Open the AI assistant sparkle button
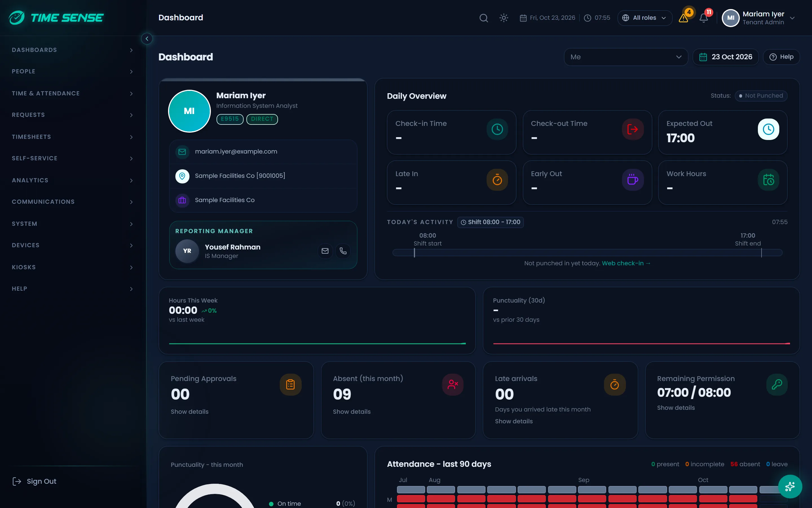Screen dimensions: 812x508 coord(790,486)
